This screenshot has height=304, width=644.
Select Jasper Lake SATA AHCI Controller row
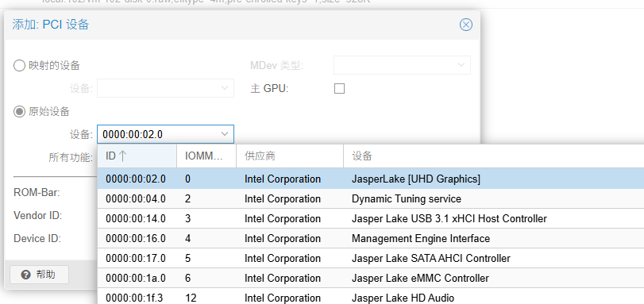coord(371,258)
